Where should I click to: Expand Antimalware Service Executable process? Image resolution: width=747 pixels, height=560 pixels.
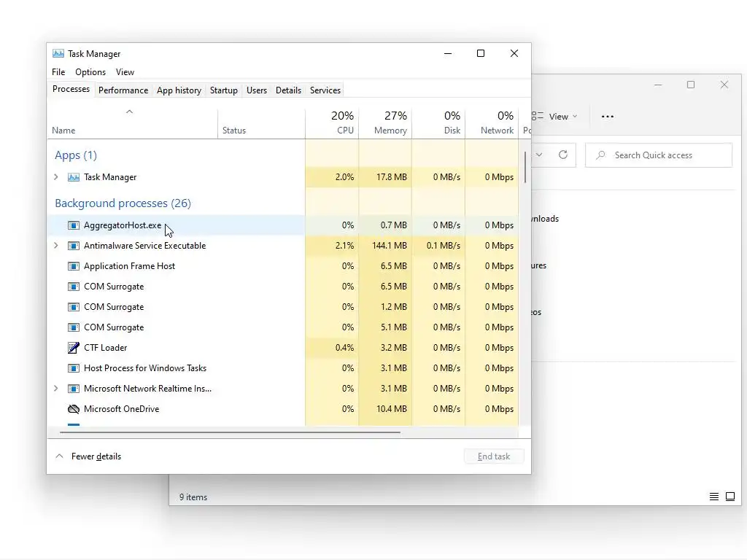(56, 246)
